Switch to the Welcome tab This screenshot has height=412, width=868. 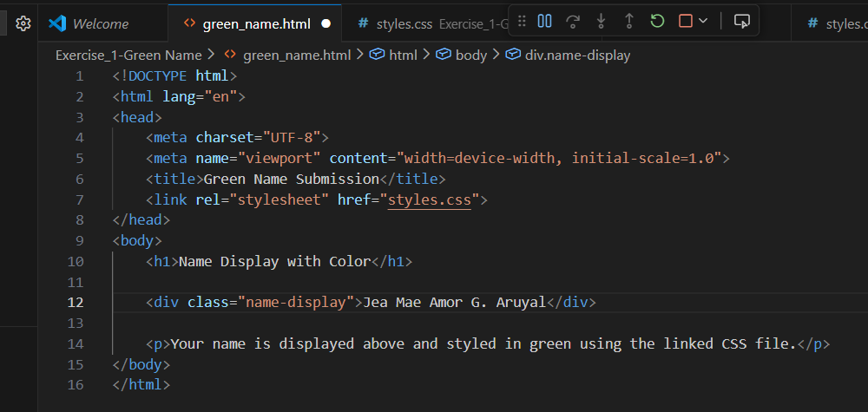click(100, 24)
